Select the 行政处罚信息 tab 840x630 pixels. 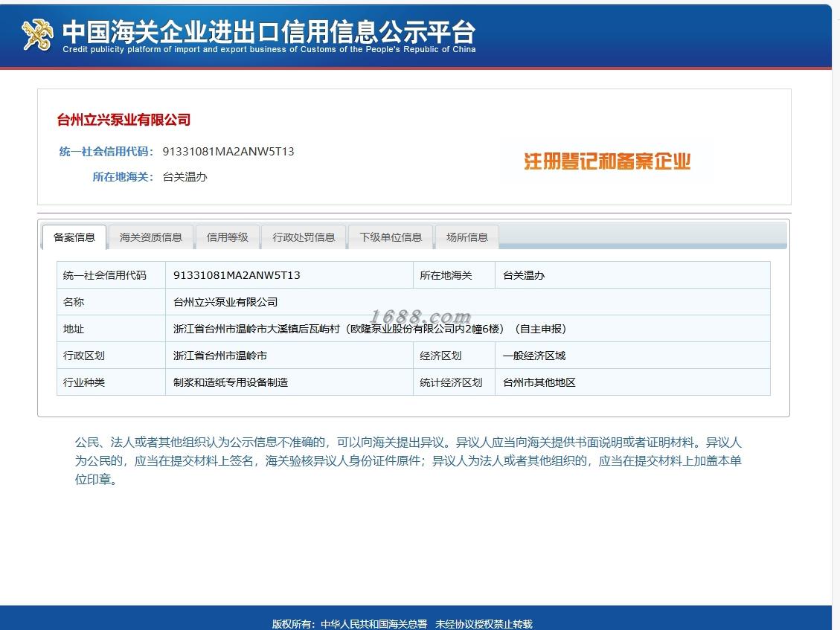(304, 237)
